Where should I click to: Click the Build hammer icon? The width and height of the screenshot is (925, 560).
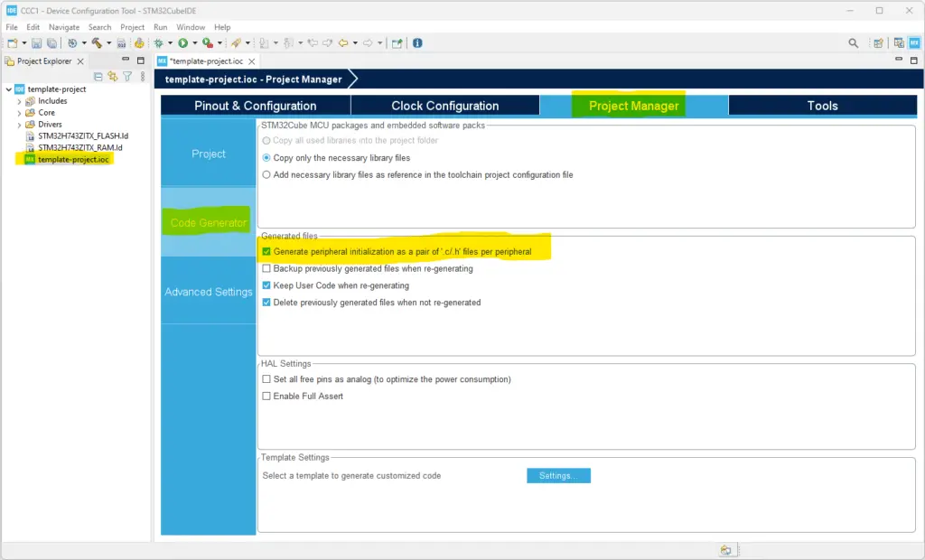coord(96,42)
